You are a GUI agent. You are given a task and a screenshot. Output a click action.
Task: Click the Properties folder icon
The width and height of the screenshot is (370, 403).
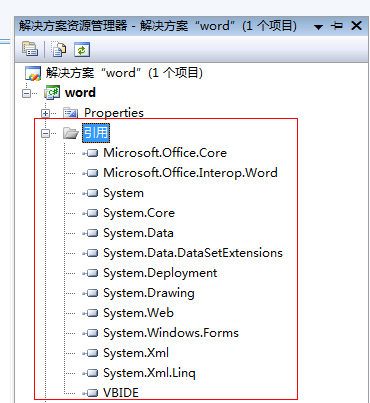click(71, 113)
